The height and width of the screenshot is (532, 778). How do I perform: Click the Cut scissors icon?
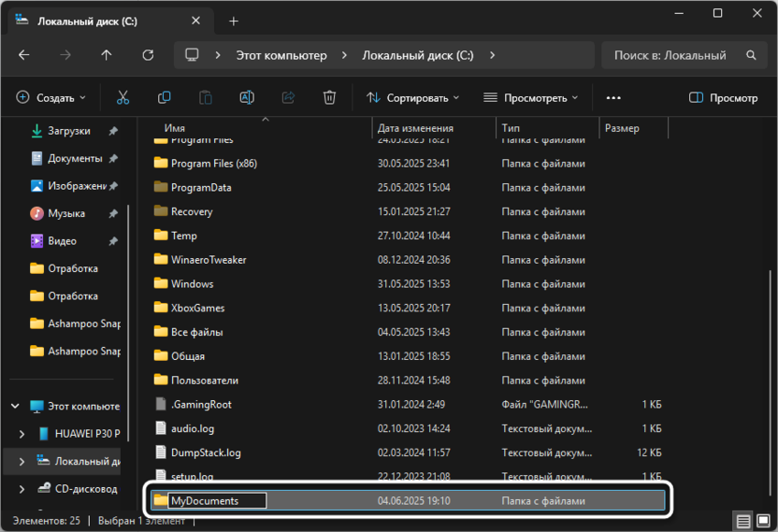coord(122,97)
